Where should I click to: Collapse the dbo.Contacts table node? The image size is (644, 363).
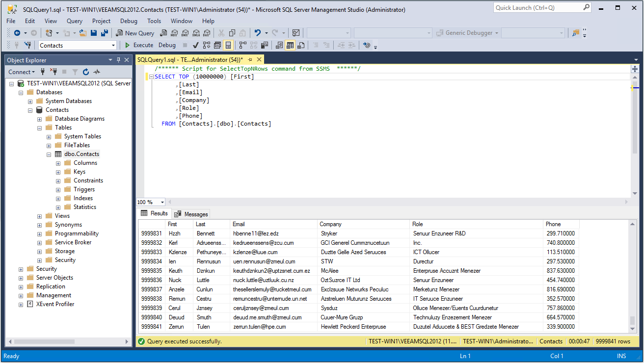49,154
